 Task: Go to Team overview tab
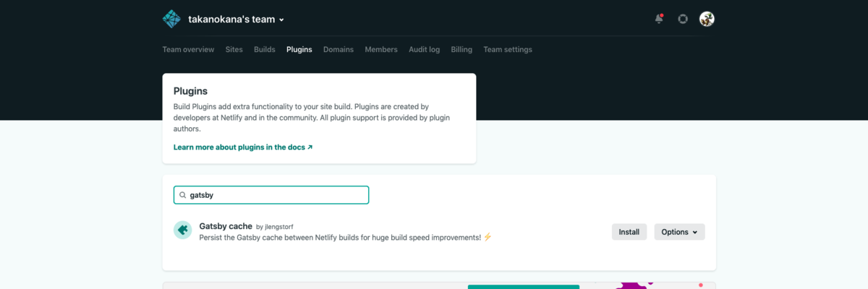pyautogui.click(x=188, y=50)
